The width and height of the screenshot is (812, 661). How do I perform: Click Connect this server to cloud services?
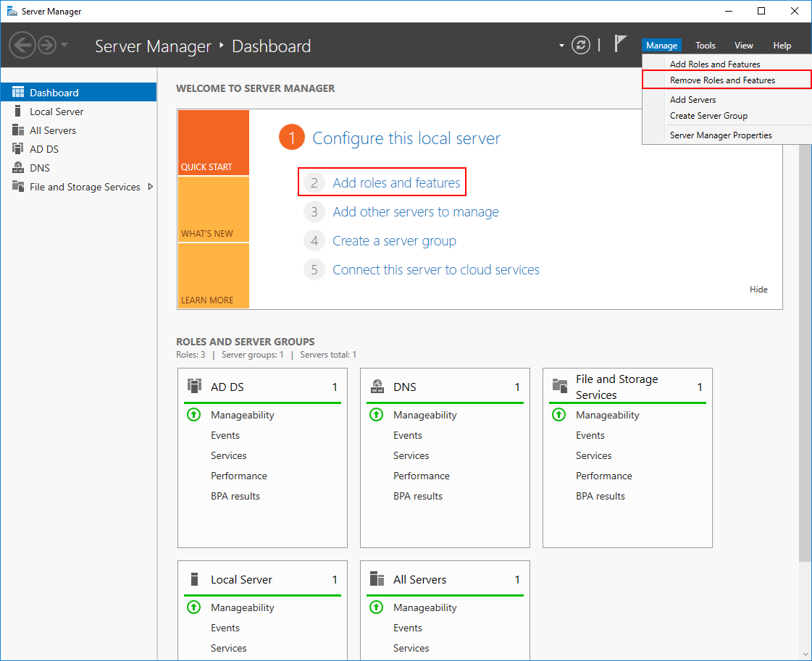[x=435, y=269]
